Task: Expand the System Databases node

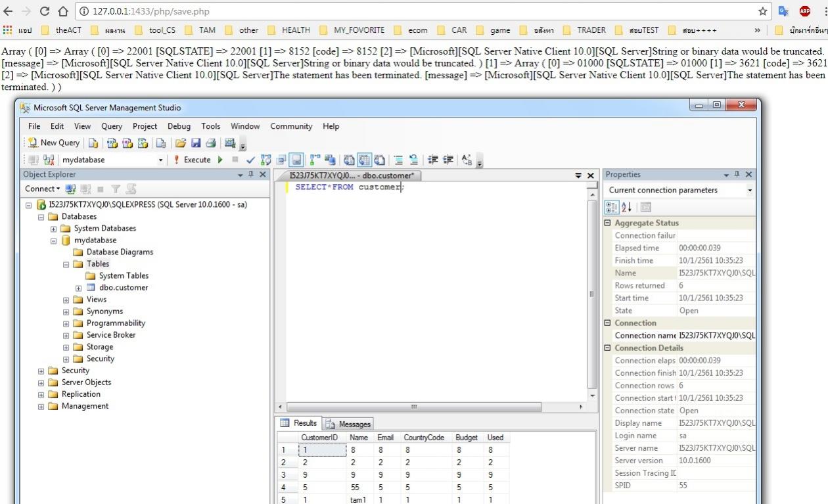Action: pyautogui.click(x=54, y=229)
